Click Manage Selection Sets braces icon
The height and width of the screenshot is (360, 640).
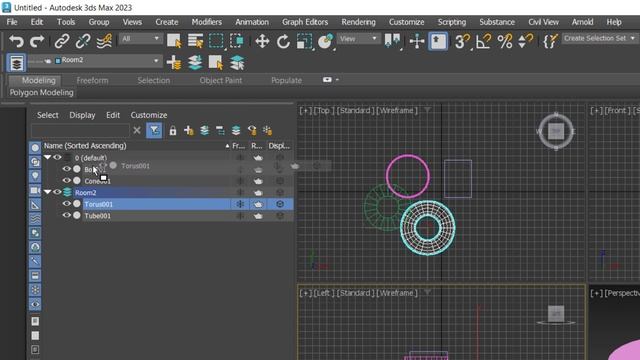point(550,41)
